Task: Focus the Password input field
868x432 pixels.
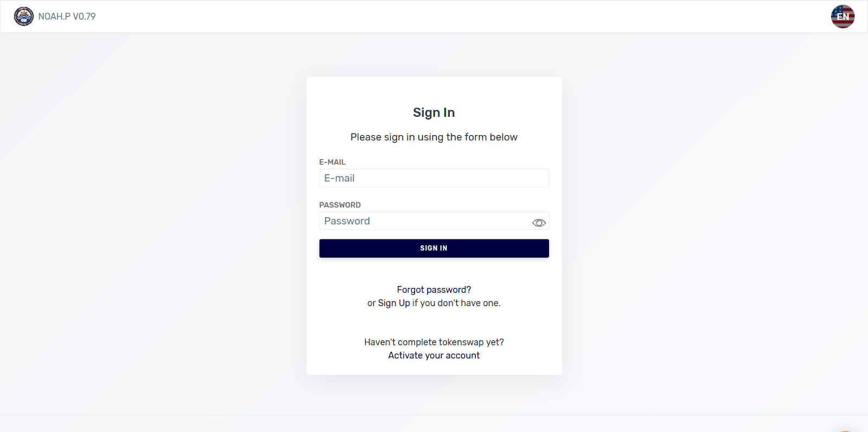Action: click(x=423, y=221)
